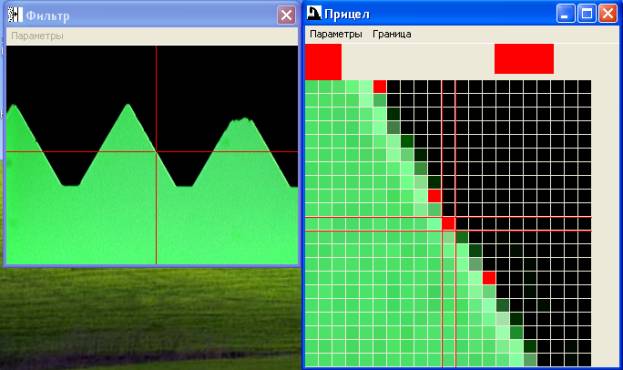Open the Параметры menu in Прицел window
The height and width of the screenshot is (370, 623).
coord(336,34)
